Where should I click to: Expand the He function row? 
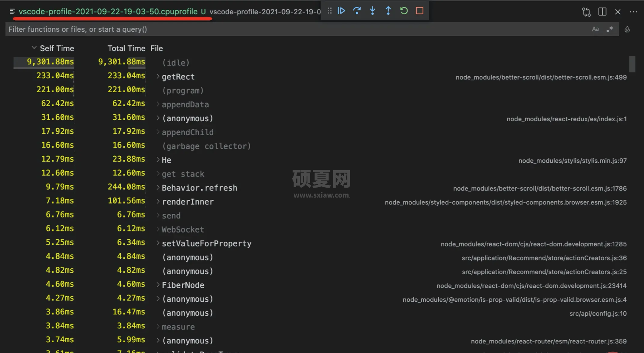[158, 160]
